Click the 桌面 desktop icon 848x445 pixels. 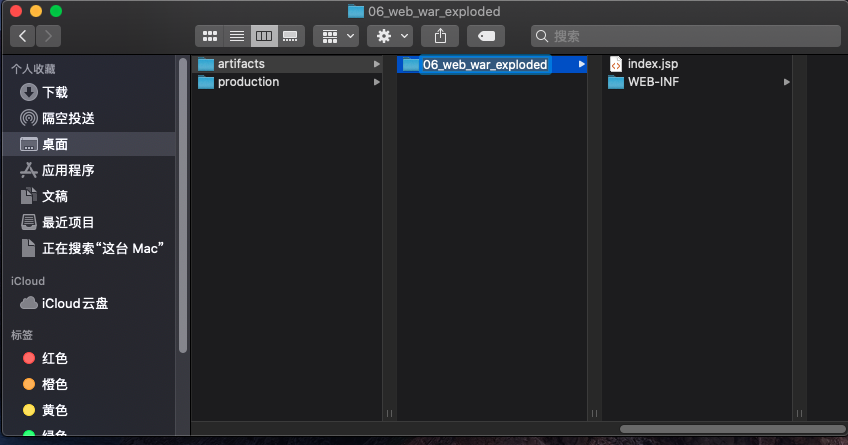[29, 144]
